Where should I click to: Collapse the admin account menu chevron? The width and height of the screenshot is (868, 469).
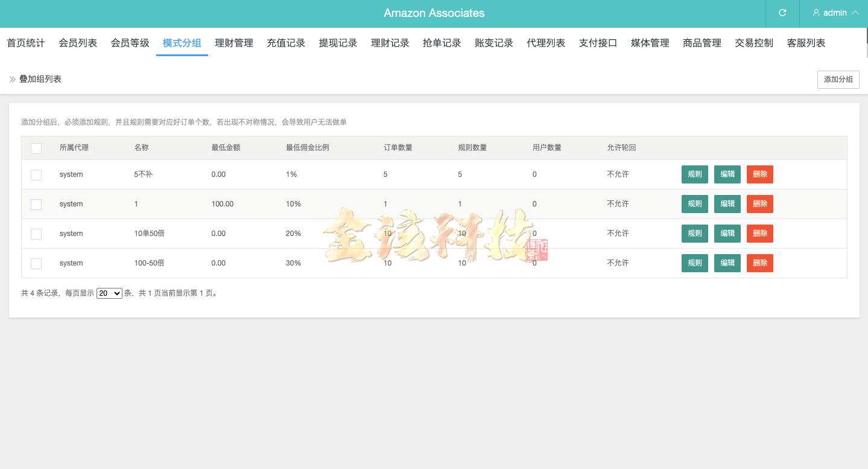point(856,13)
